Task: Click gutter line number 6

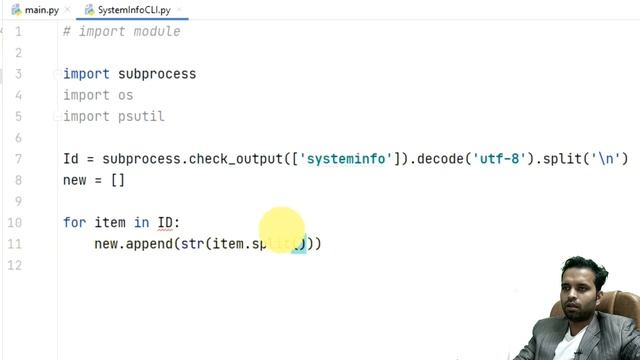Action: tap(18, 138)
